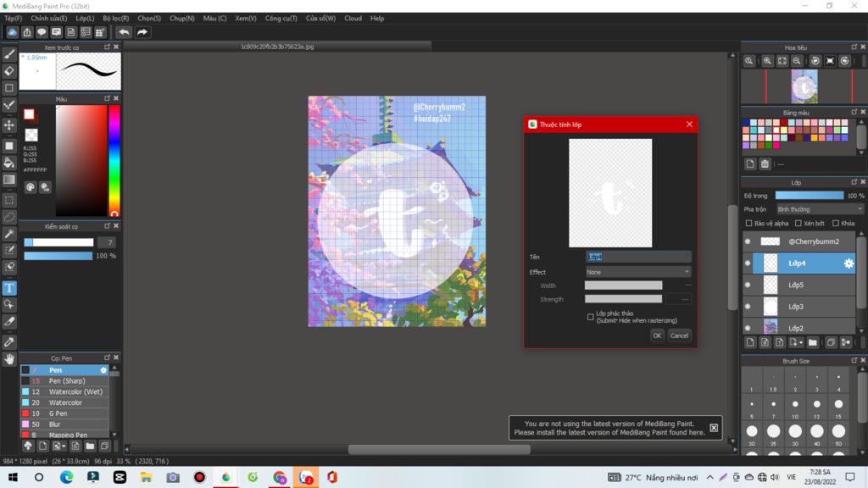Select the Move tool
Screen dimensions: 868x488
tap(9, 125)
